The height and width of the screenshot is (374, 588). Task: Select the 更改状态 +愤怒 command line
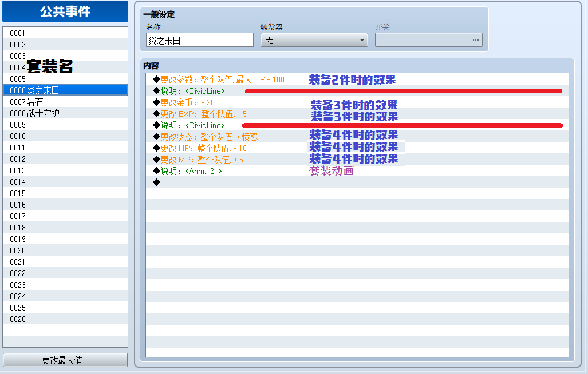tap(357, 137)
